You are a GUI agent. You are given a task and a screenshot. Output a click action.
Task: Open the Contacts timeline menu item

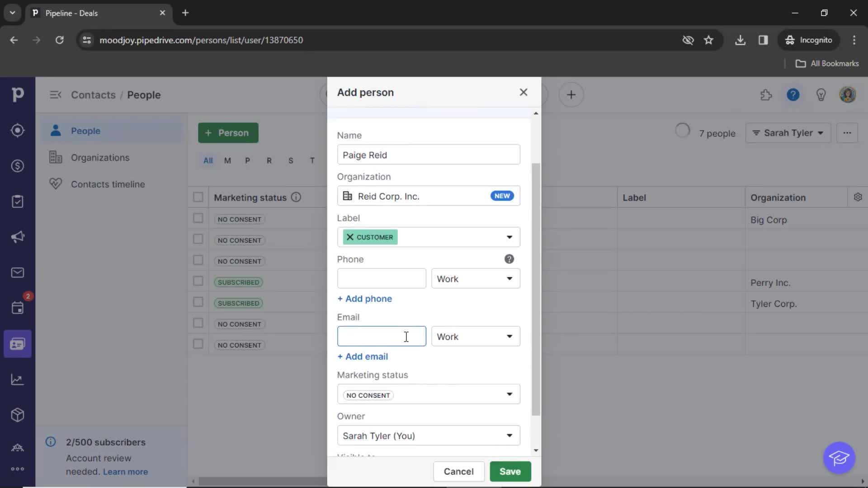click(108, 183)
